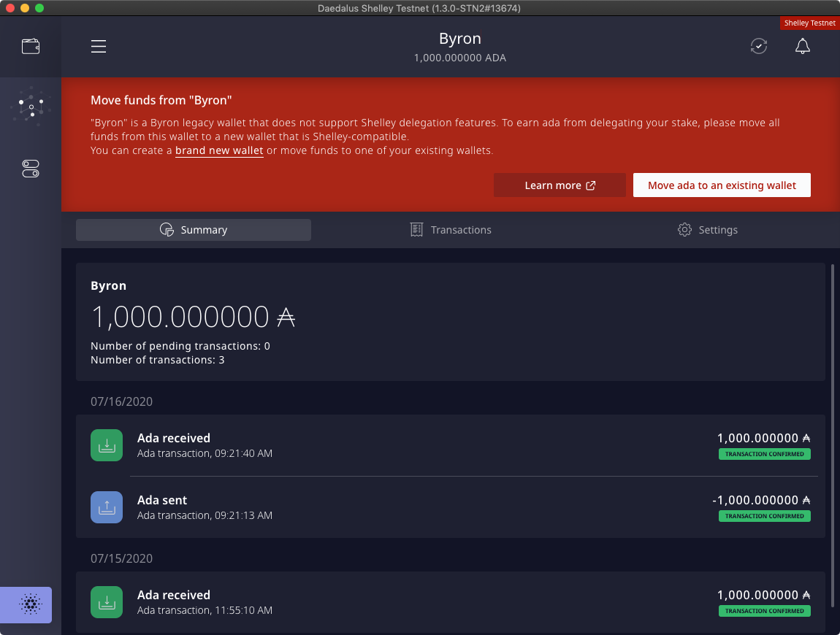
Task: Click Number of transactions: 3
Action: tap(158, 360)
